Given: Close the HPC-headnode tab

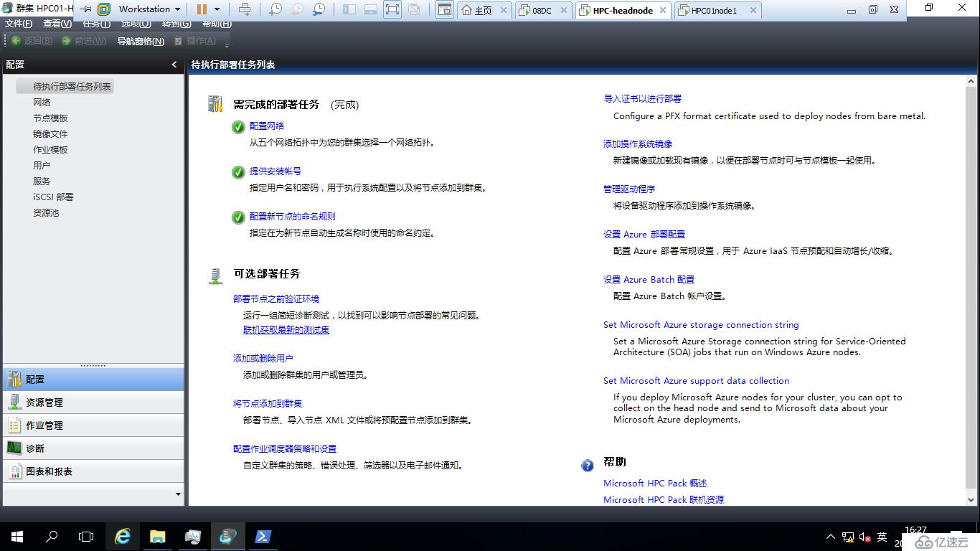Looking at the screenshot, I should click(662, 11).
